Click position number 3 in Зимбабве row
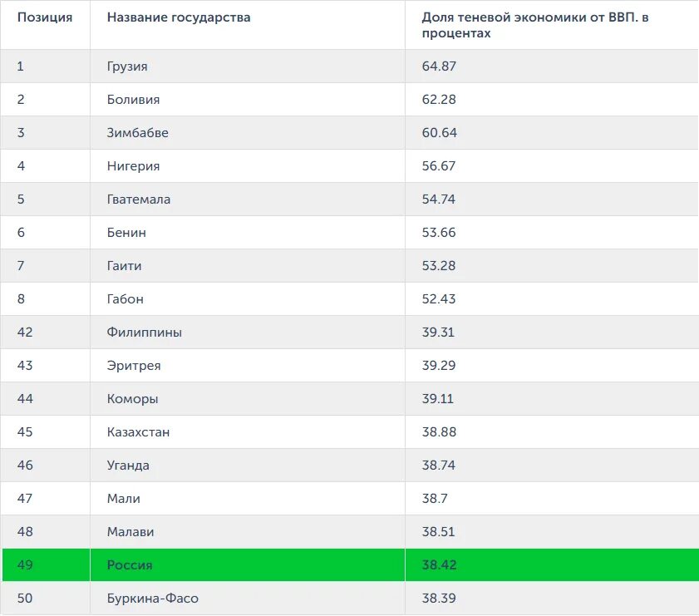This screenshot has height=616, width=699. pos(21,133)
